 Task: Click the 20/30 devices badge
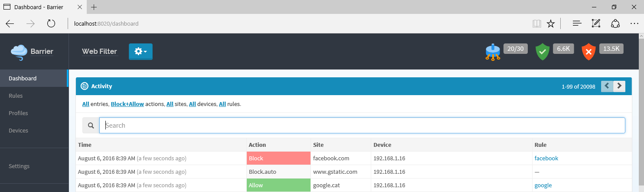[x=516, y=49]
